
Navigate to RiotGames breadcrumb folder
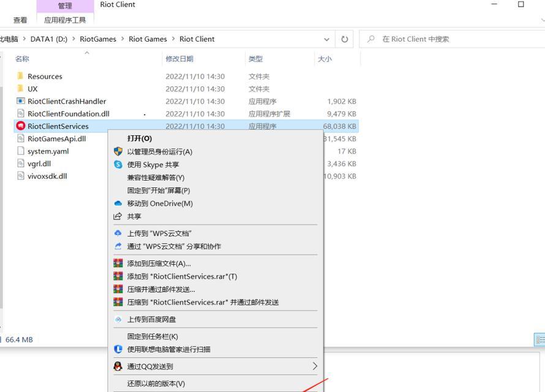pyautogui.click(x=98, y=39)
